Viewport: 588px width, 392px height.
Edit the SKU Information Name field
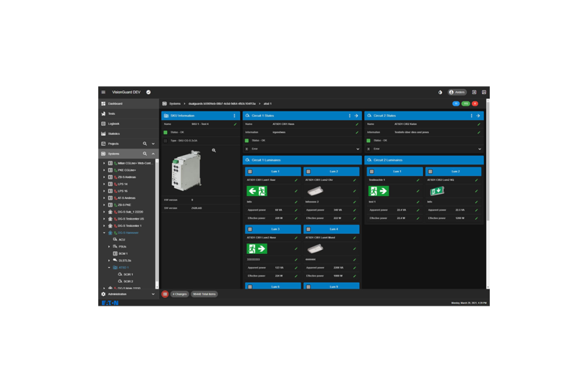(x=235, y=124)
